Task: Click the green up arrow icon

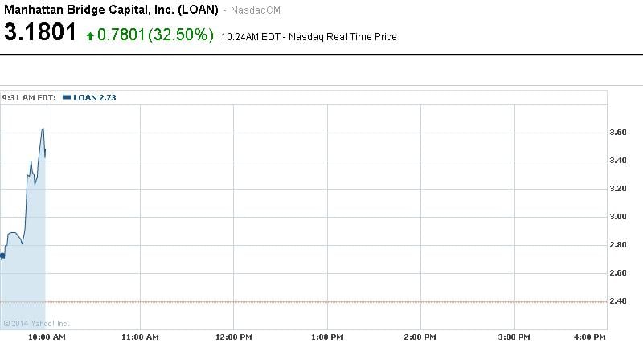Action: (90, 36)
